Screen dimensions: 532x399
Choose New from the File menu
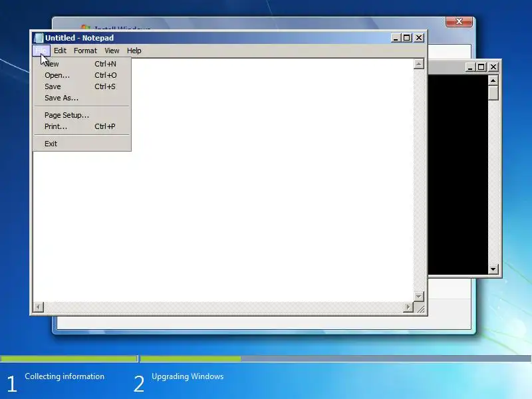82,64
